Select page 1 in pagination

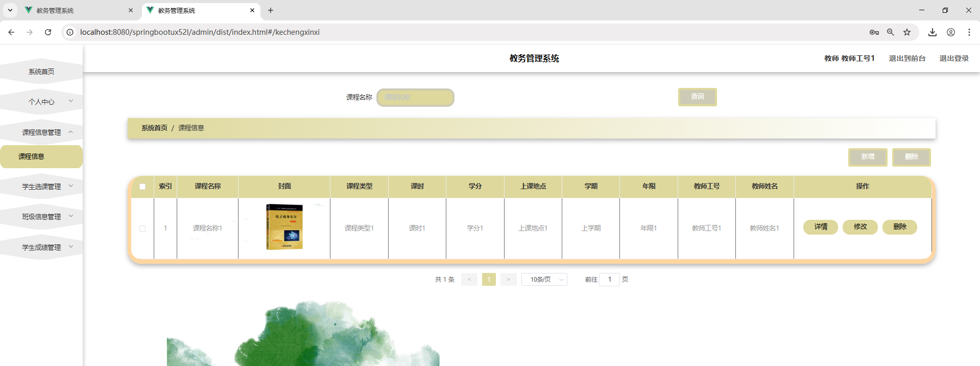tap(489, 280)
